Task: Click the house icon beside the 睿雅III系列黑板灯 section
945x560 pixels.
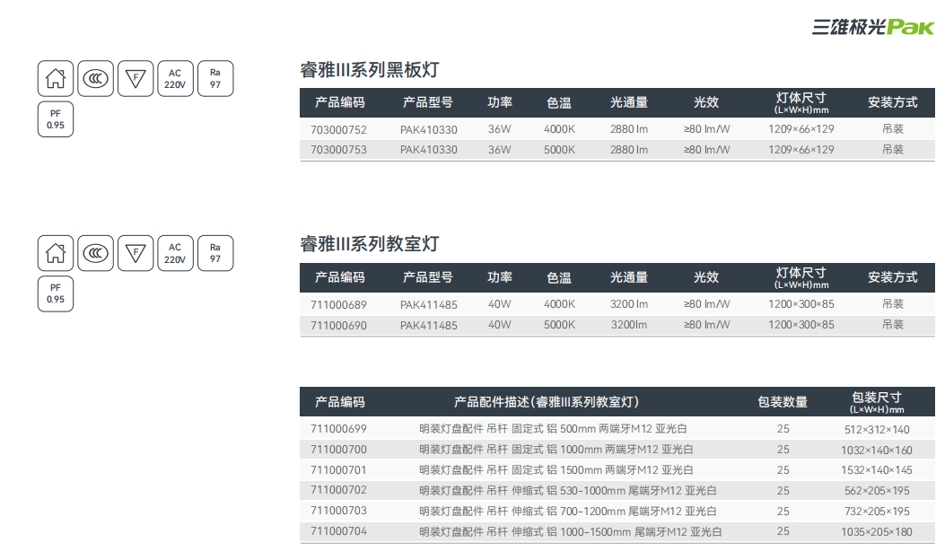Action: click(x=56, y=78)
